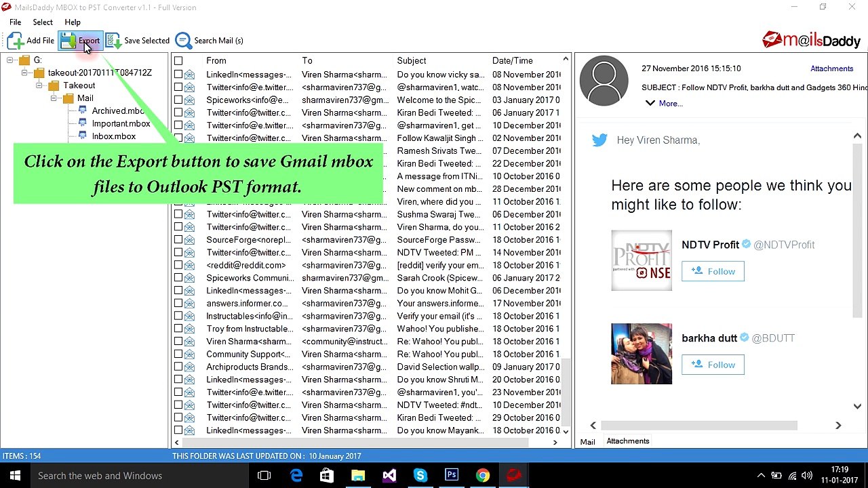The width and height of the screenshot is (868, 488).
Task: Open the Attachments link in header
Action: point(831,68)
